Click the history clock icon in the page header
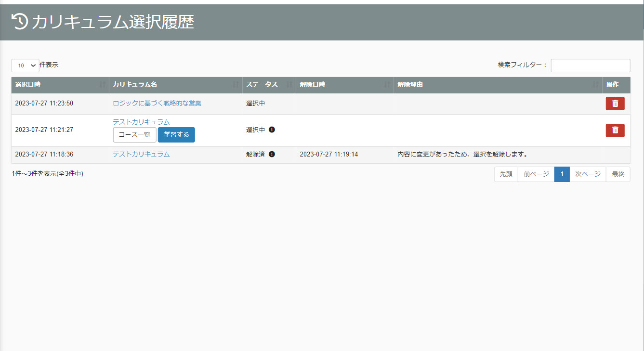 coord(20,22)
